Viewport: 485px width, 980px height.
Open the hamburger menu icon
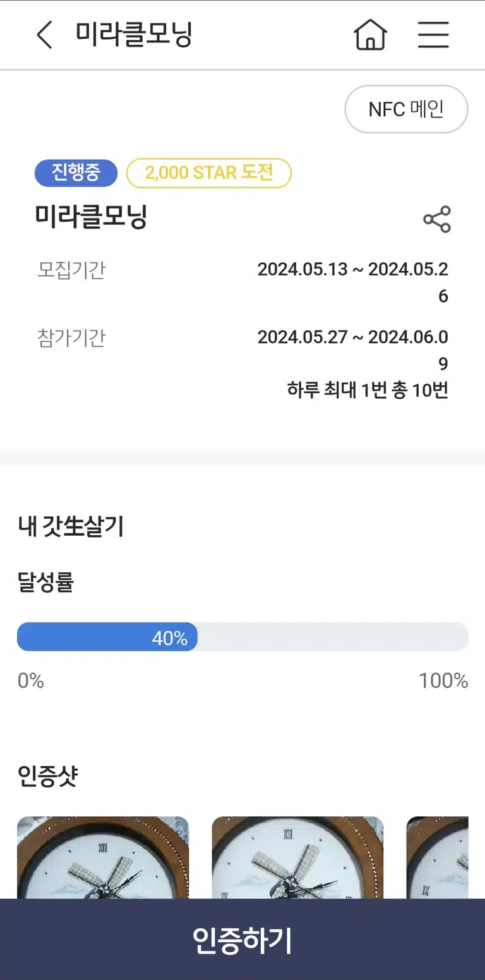(433, 35)
